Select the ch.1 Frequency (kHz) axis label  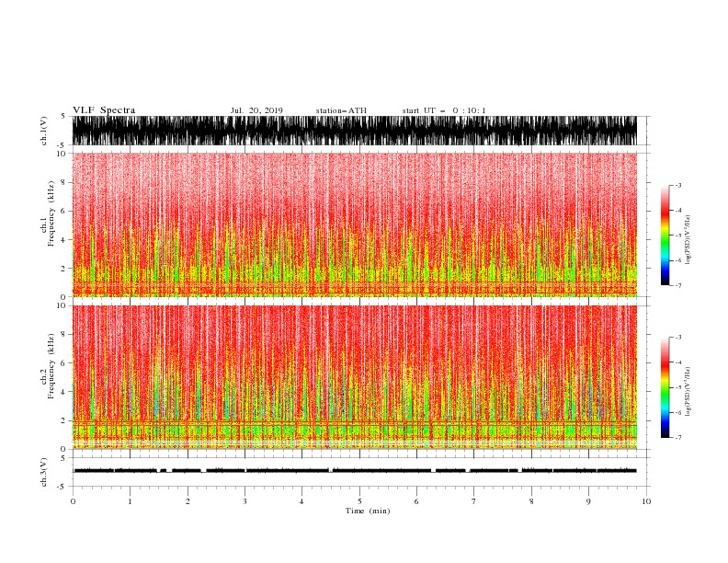pyautogui.click(x=48, y=214)
